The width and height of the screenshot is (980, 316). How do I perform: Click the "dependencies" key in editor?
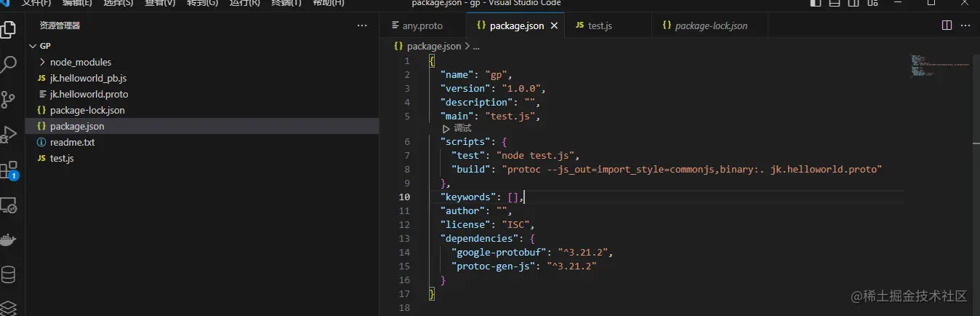[x=478, y=238]
